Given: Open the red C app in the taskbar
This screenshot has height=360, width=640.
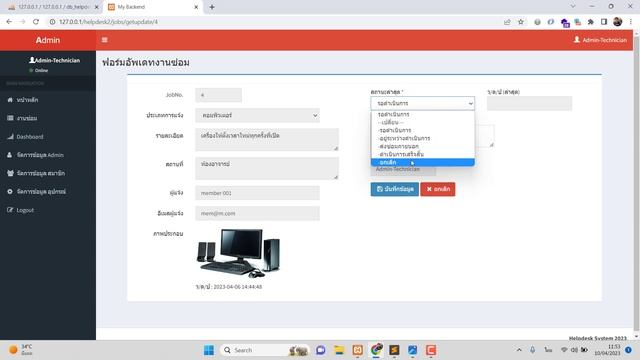Looking at the screenshot, I should tap(431, 350).
